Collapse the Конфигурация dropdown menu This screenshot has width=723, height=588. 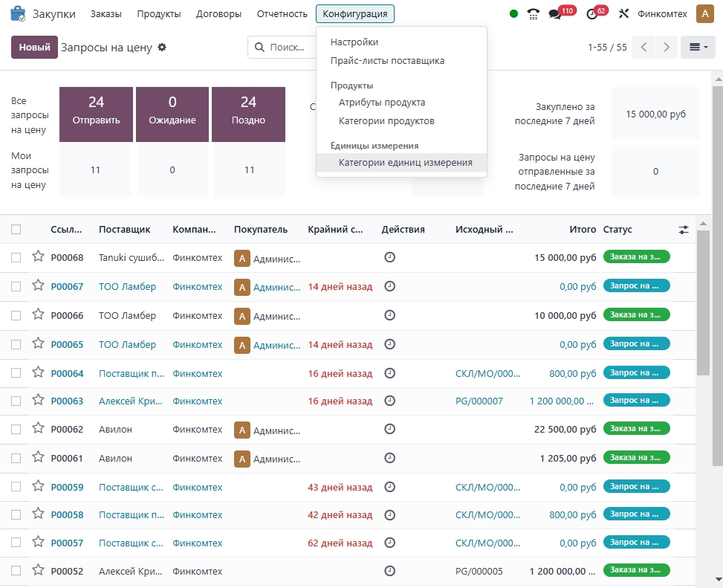(x=354, y=14)
